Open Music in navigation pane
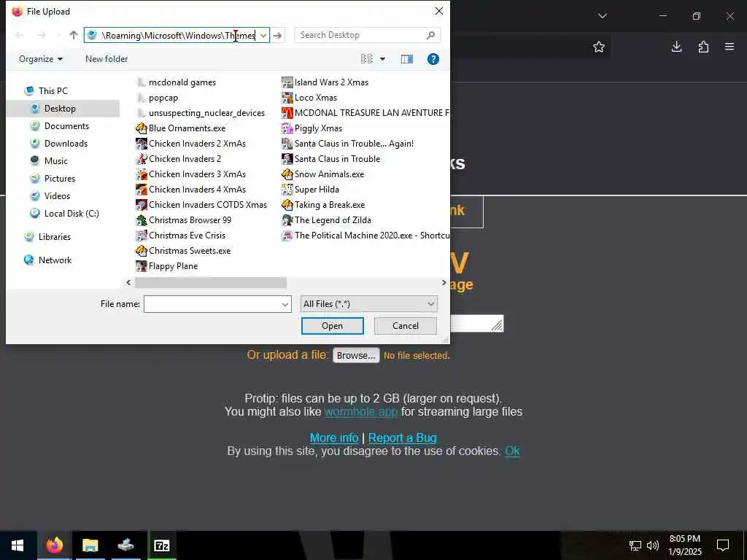This screenshot has width=747, height=560. [49, 161]
